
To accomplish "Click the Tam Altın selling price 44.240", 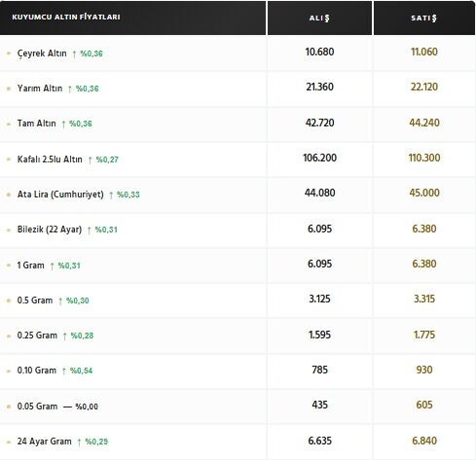I will pyautogui.click(x=424, y=123).
